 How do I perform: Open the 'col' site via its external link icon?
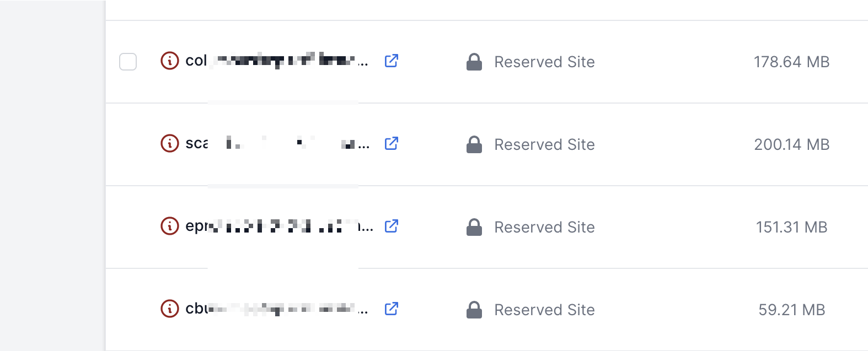392,61
